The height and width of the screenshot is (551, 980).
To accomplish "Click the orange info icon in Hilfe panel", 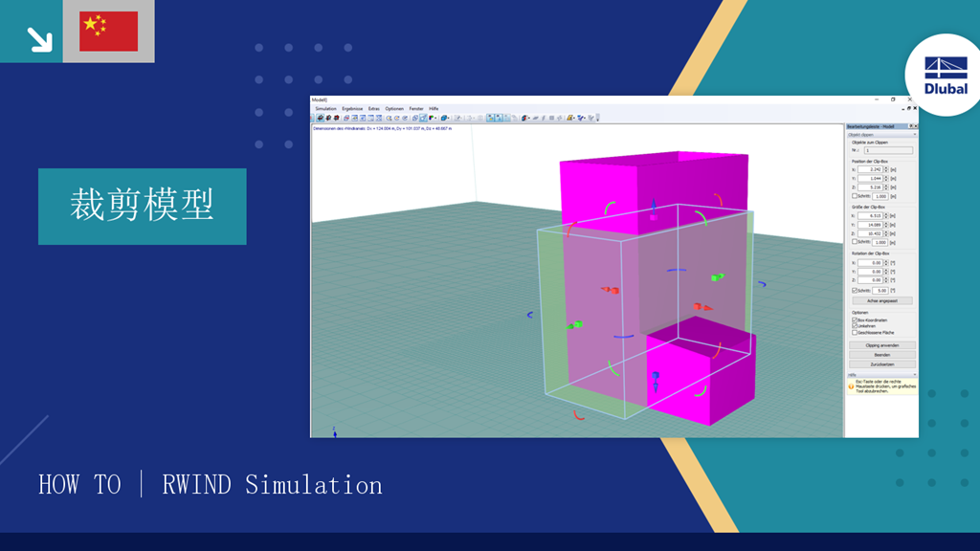I will pos(851,386).
